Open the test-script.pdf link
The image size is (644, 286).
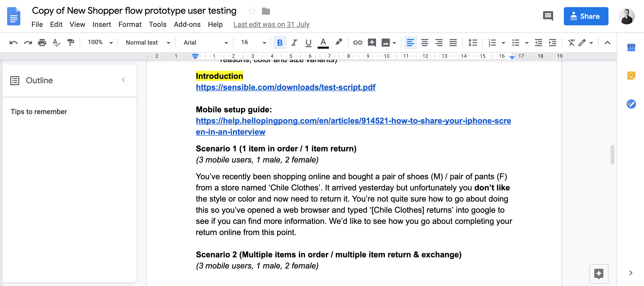pos(285,87)
